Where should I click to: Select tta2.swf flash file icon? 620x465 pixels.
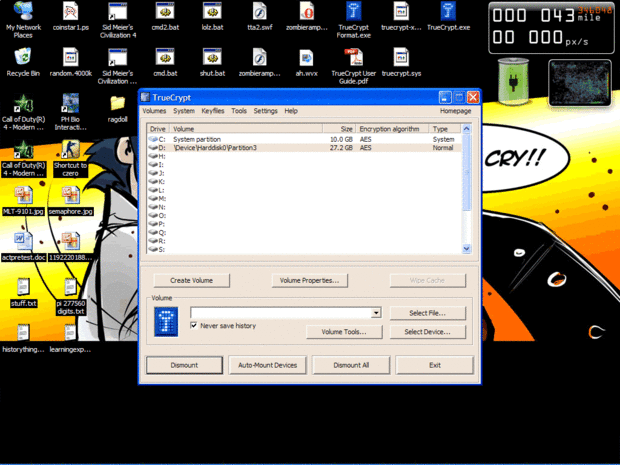pyautogui.click(x=260, y=17)
